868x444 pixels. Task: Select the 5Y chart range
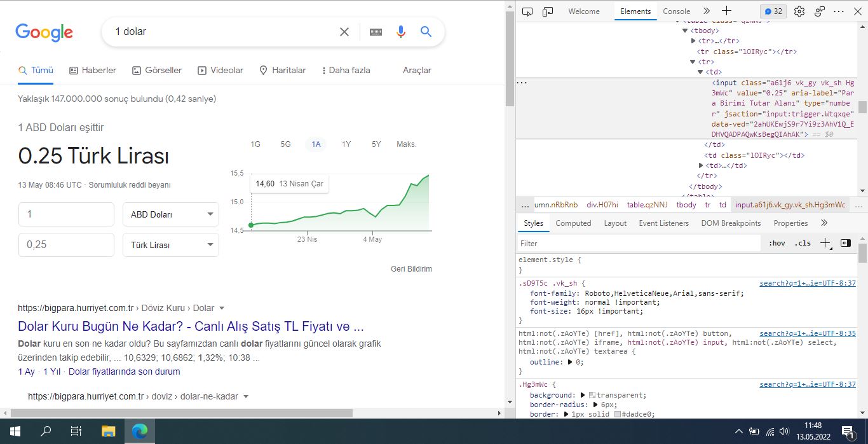pyautogui.click(x=377, y=144)
